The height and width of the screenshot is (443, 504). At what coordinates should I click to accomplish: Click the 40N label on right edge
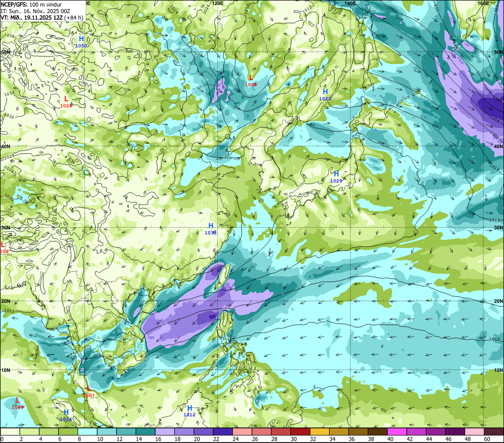[x=498, y=146]
